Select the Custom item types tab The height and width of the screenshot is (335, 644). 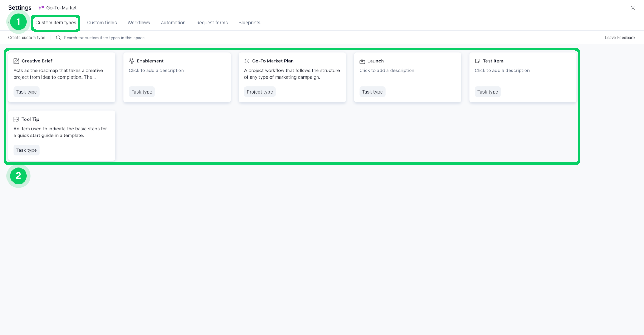(56, 22)
